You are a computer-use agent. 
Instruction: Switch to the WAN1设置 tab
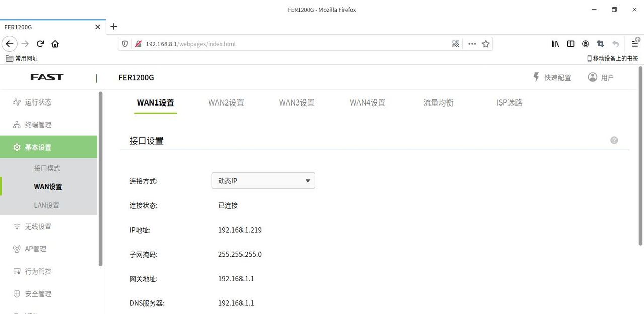[155, 102]
